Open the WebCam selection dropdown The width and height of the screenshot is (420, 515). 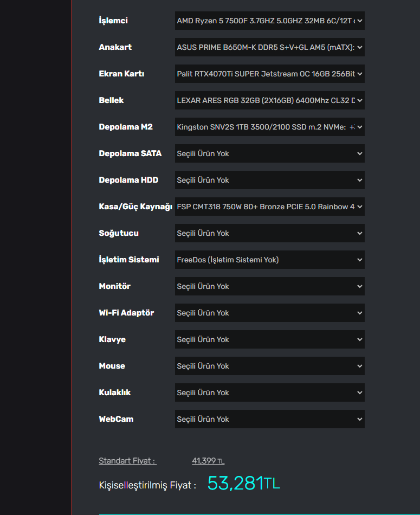[269, 419]
